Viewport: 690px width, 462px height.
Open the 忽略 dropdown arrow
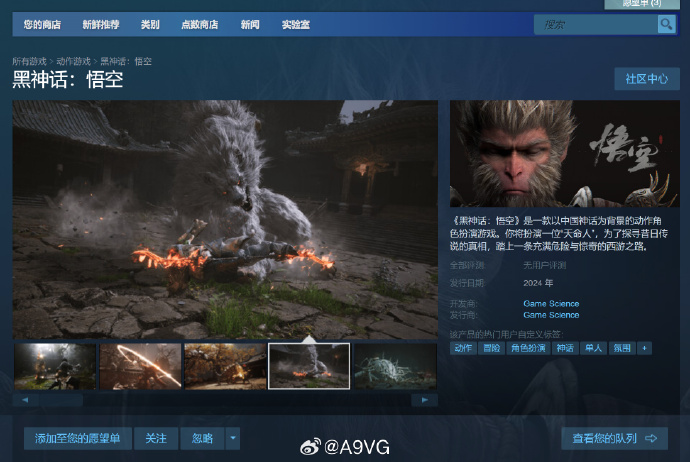233,438
